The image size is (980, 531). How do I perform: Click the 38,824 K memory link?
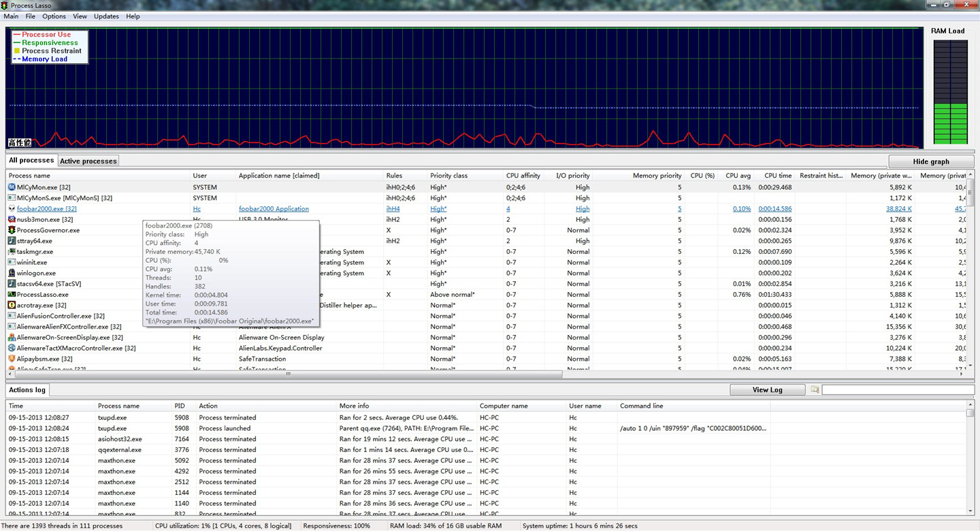(x=899, y=209)
